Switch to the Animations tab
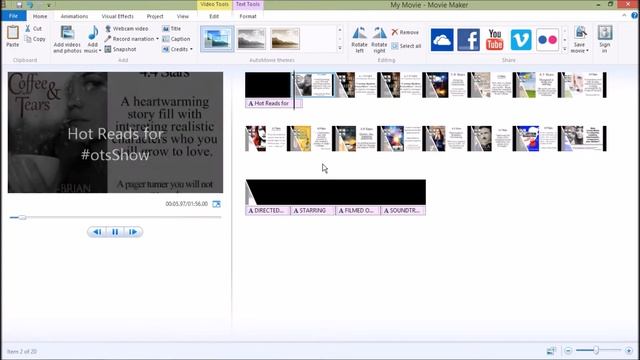The height and width of the screenshot is (360, 640). click(x=74, y=16)
